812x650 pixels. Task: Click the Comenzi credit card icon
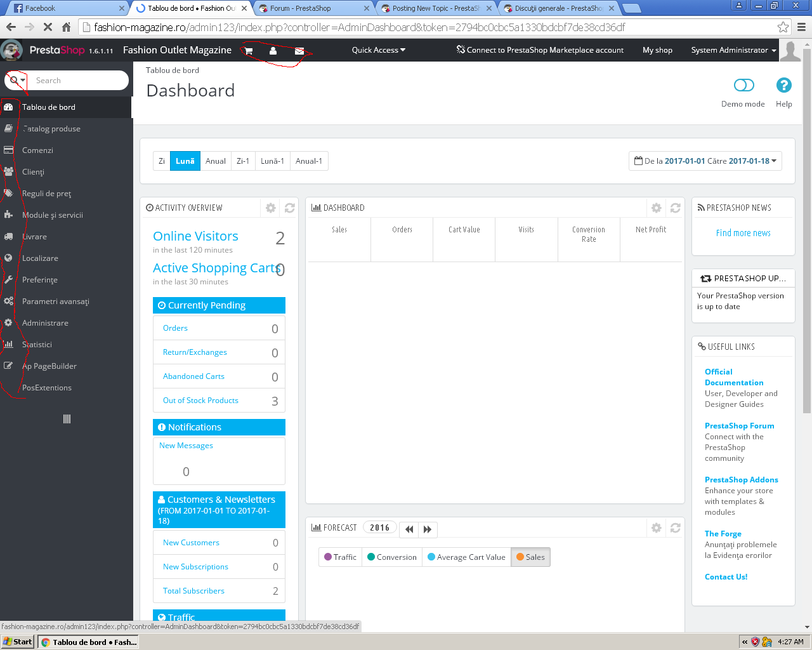click(8, 150)
